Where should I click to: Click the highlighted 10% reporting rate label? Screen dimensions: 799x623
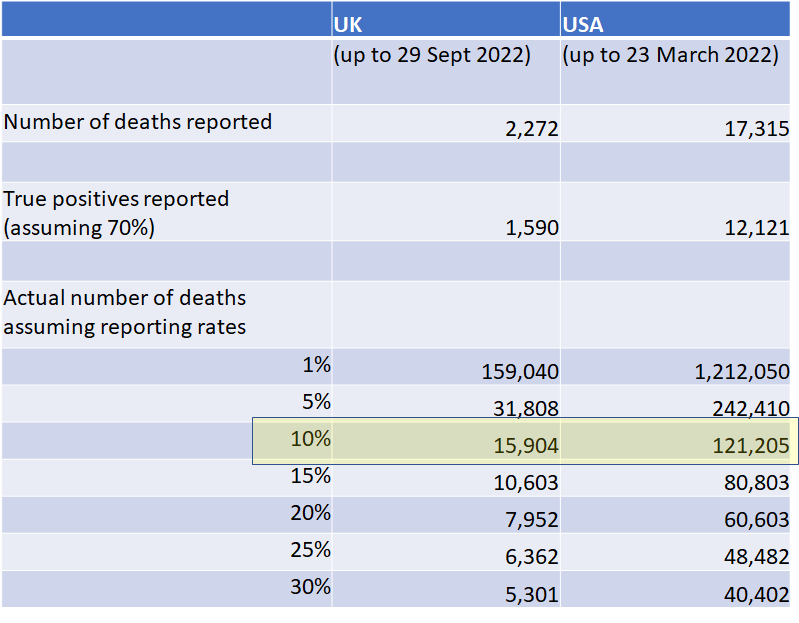pyautogui.click(x=310, y=439)
